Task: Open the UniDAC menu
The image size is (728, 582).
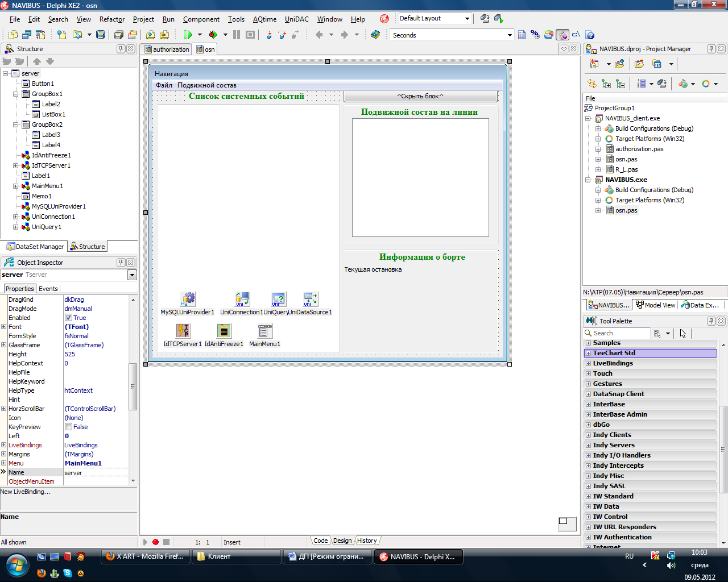Action: [x=297, y=19]
